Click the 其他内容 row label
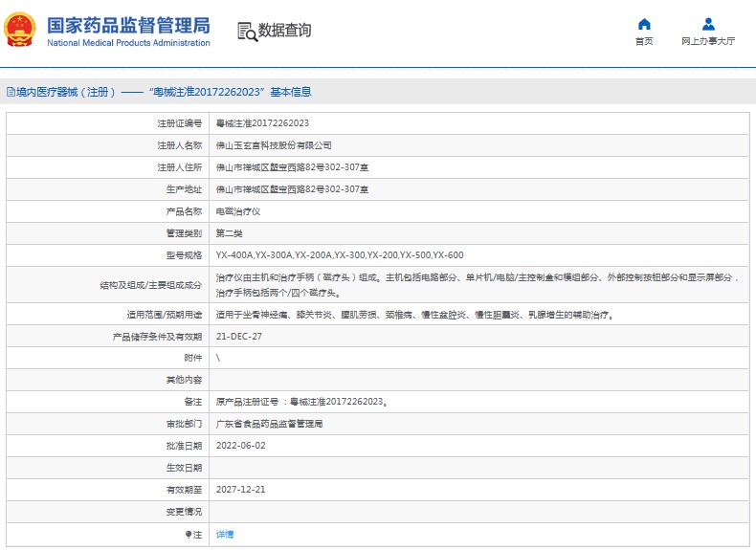The width and height of the screenshot is (756, 550). pos(184,380)
